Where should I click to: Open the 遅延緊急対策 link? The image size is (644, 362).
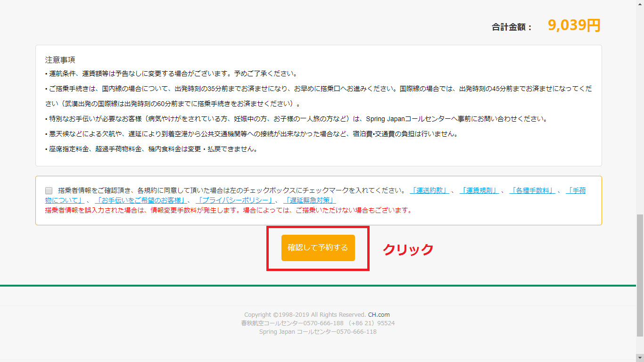pyautogui.click(x=309, y=200)
